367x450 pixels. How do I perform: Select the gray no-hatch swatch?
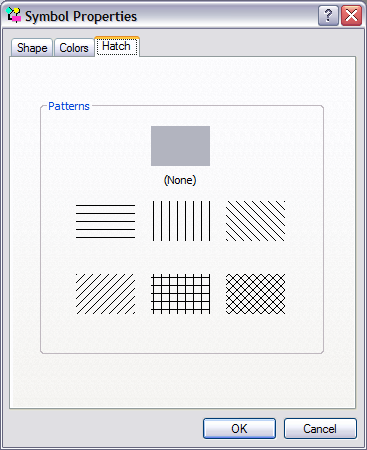[x=180, y=146]
